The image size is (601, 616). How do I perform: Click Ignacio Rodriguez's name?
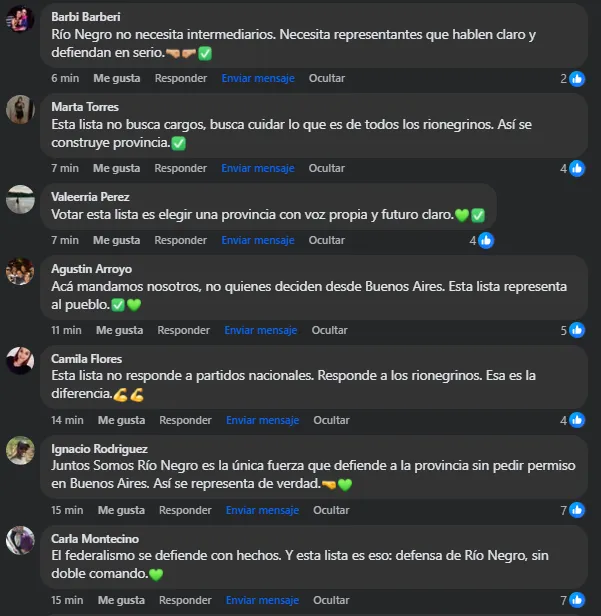point(99,449)
